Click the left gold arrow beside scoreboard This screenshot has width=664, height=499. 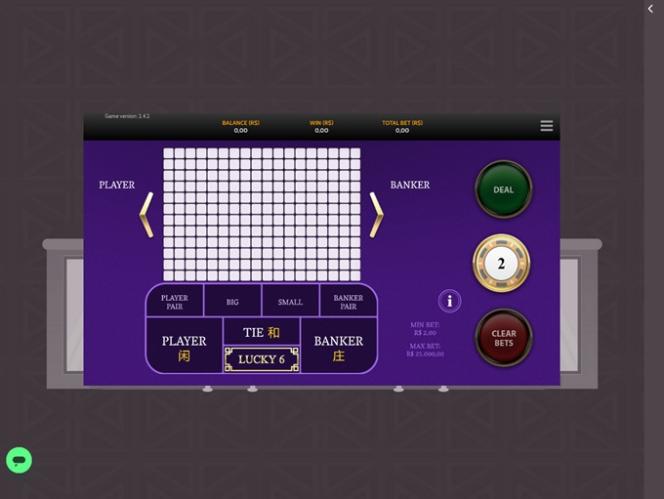tap(146, 215)
